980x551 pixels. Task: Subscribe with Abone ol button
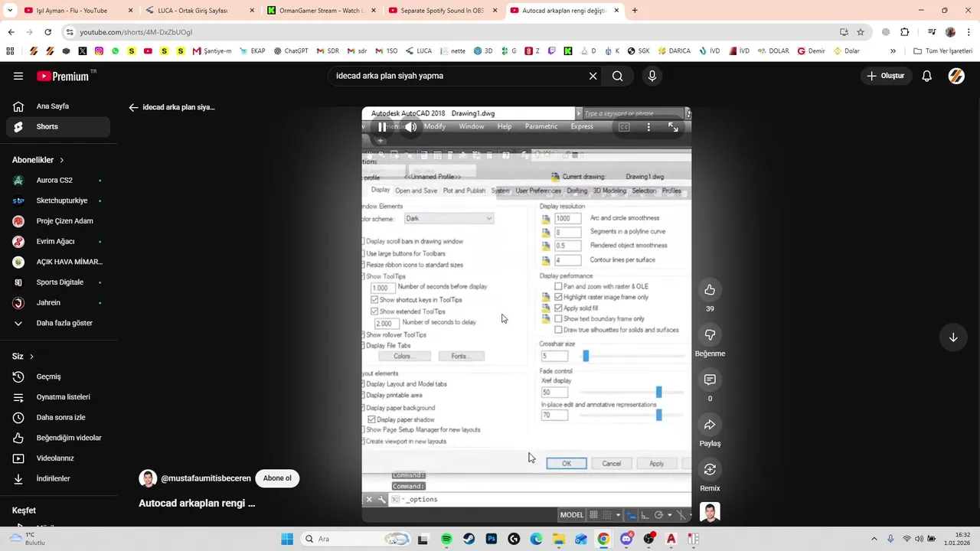(277, 478)
